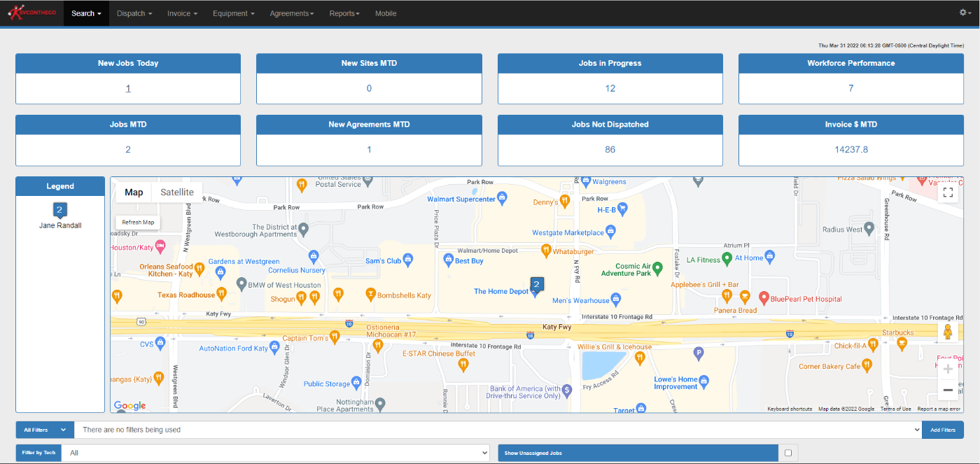This screenshot has width=980, height=464.
Task: Click the Whataburger restaurant pin
Action: pyautogui.click(x=546, y=250)
